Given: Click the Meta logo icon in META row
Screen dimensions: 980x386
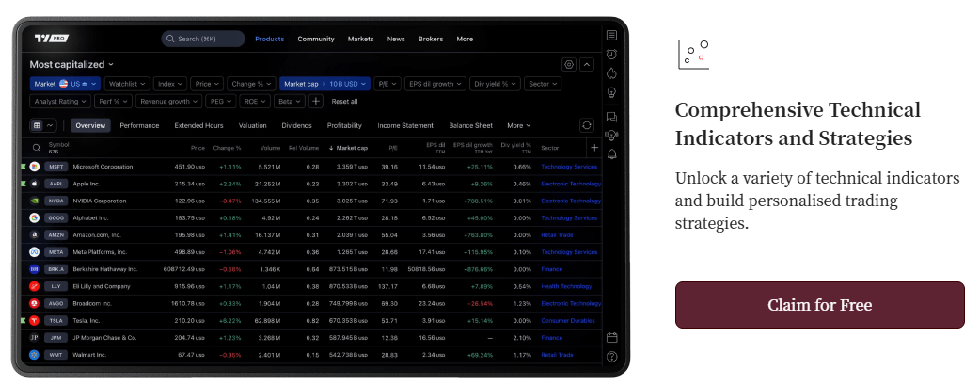Looking at the screenshot, I should coord(35,252).
